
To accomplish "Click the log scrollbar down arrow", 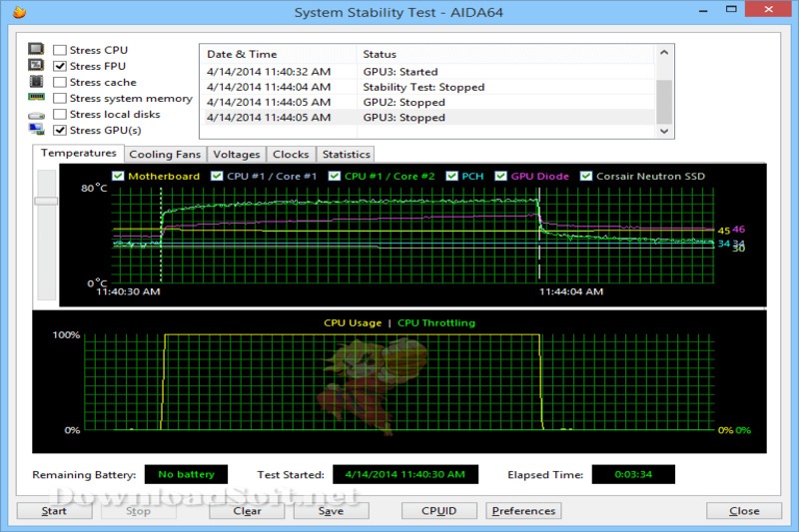I will point(664,131).
